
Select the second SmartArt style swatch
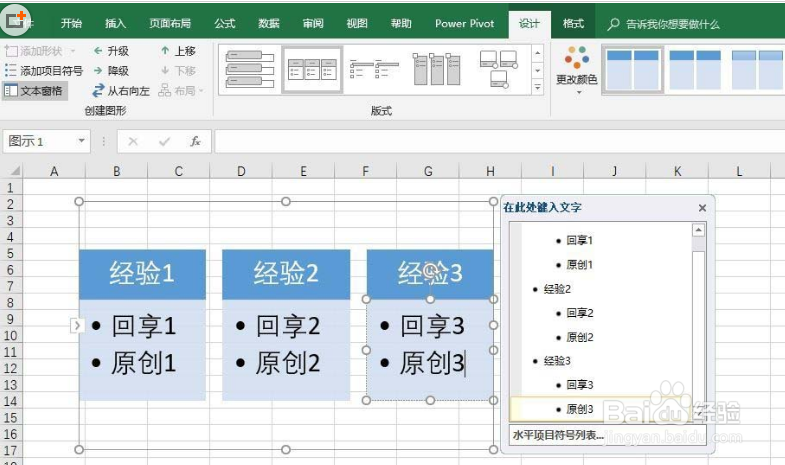pos(695,70)
